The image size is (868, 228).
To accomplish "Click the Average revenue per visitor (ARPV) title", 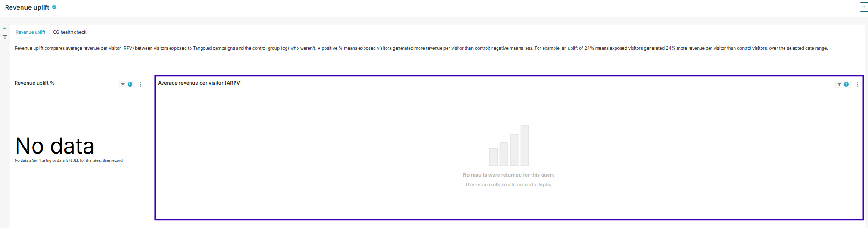I will pos(200,83).
